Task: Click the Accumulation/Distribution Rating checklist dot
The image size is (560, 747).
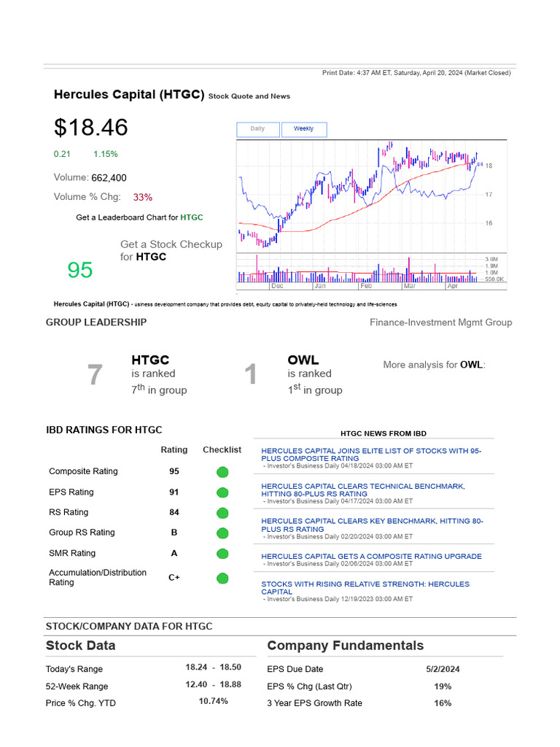Action: pos(222,578)
